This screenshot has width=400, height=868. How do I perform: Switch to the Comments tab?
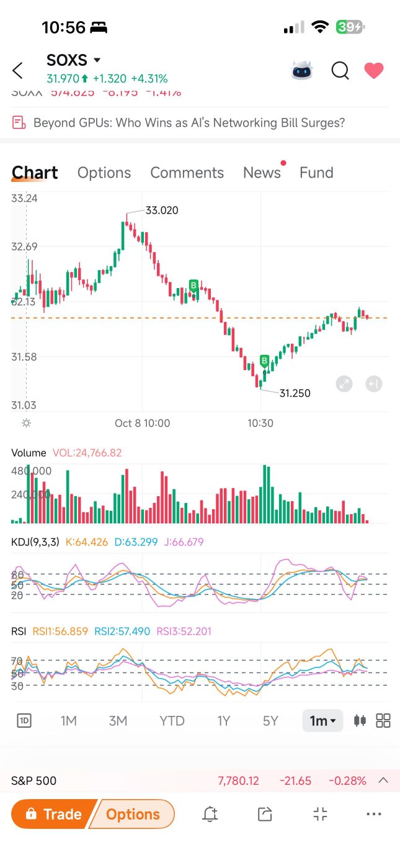click(187, 173)
